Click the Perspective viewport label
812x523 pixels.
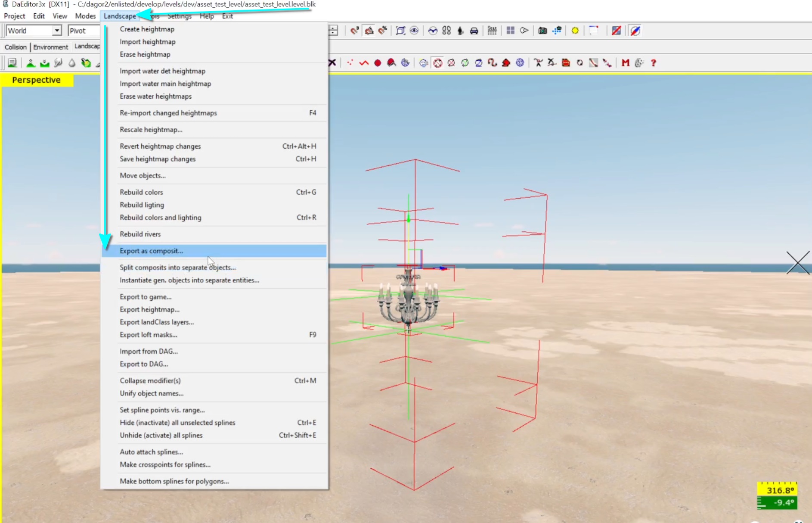point(37,80)
